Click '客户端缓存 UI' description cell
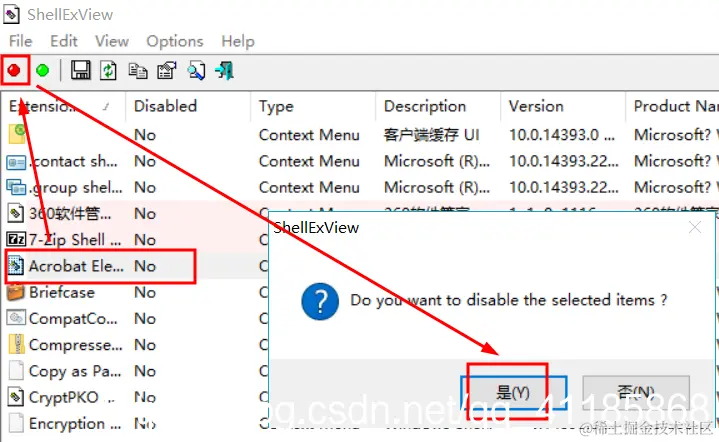719x442 pixels. (431, 135)
